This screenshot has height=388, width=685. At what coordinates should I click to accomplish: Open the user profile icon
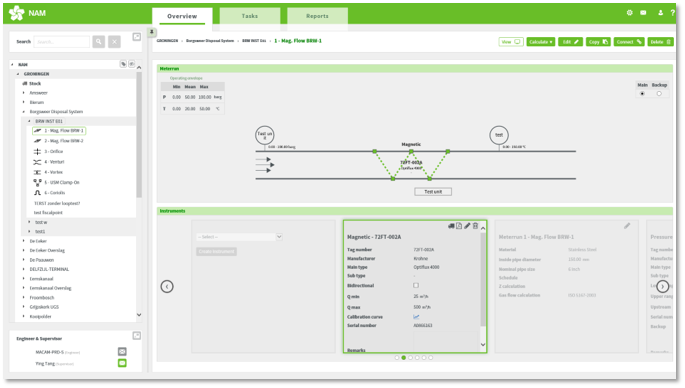coord(661,13)
